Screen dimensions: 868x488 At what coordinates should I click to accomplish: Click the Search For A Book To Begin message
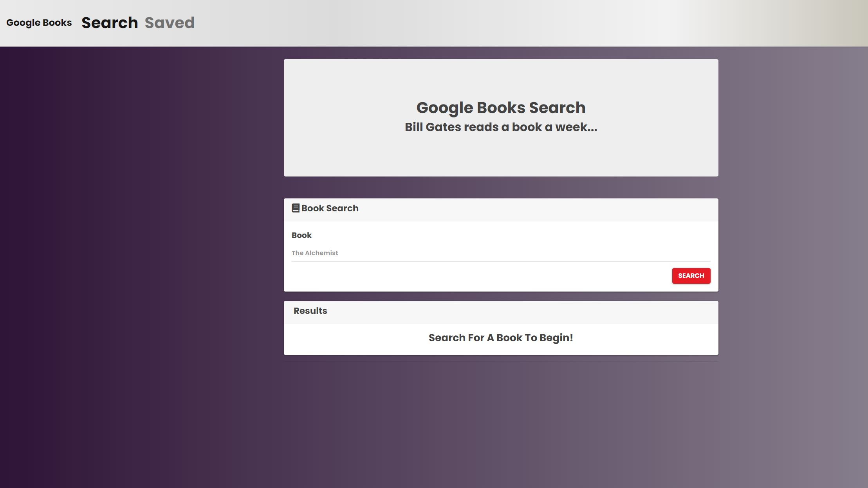coord(501,338)
